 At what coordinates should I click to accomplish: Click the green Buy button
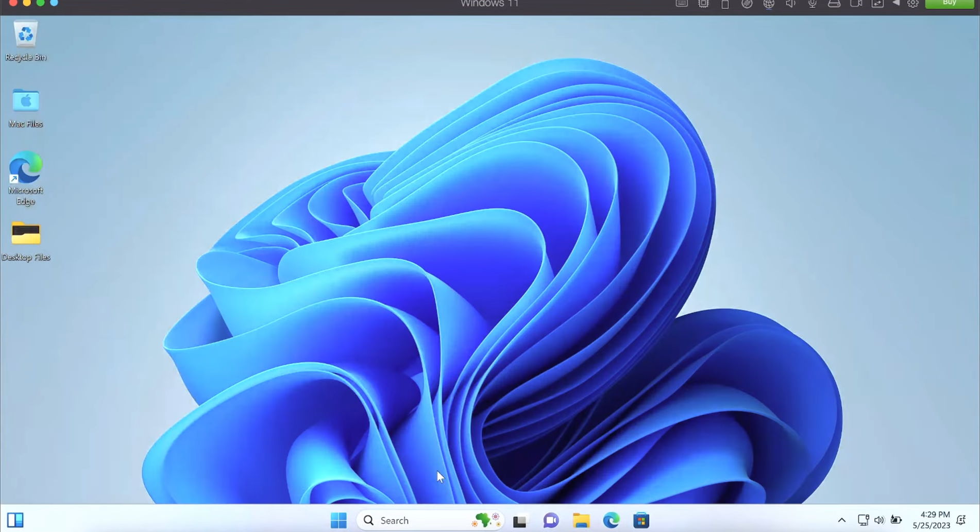coord(949,4)
